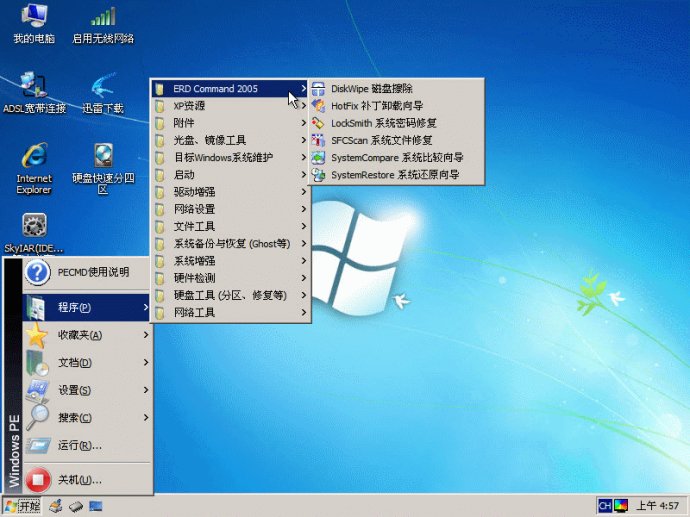The width and height of the screenshot is (690, 517).
Task: Click the 上午 4:57 clock
Action: pyautogui.click(x=658, y=506)
